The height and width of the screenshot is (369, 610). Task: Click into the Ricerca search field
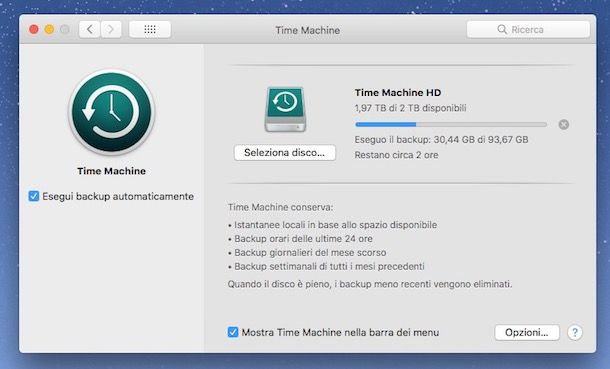click(x=528, y=30)
